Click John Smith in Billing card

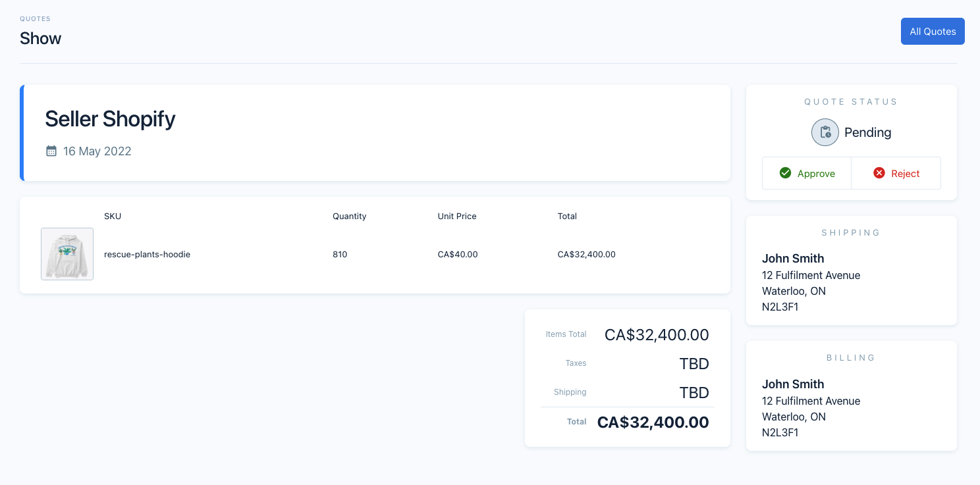coord(793,384)
